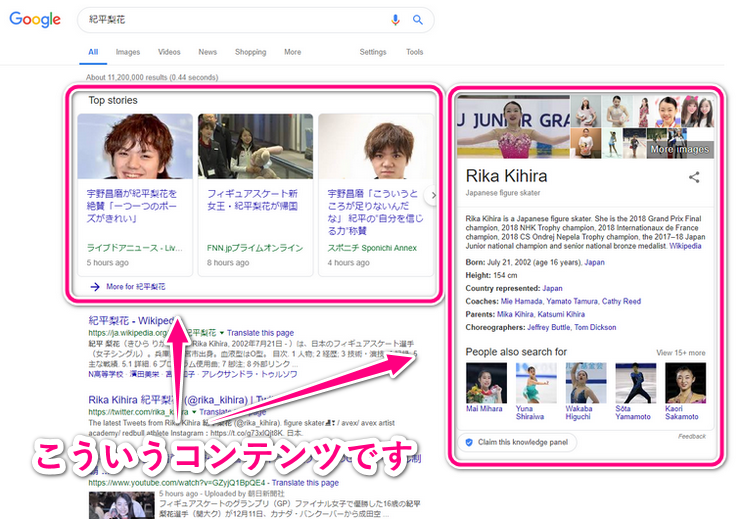Open parent Mika Kihira link

point(514,314)
